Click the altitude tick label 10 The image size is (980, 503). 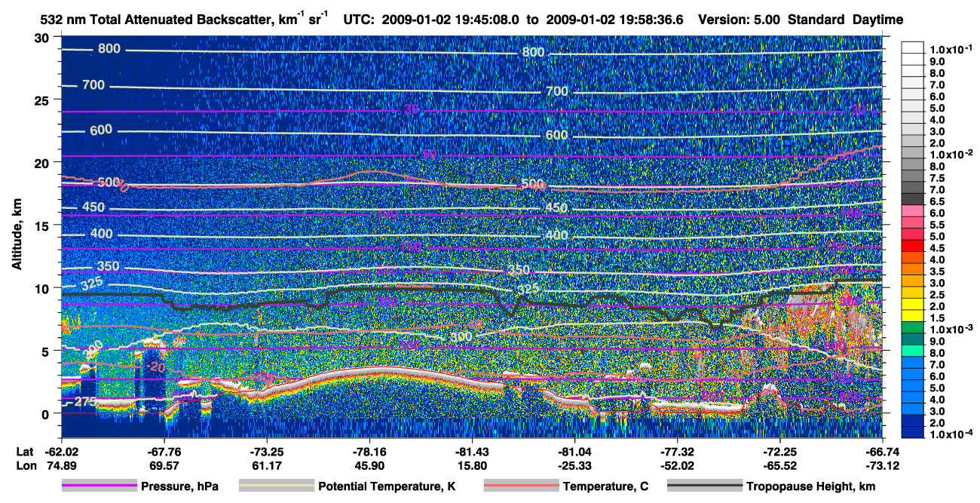click(x=44, y=288)
